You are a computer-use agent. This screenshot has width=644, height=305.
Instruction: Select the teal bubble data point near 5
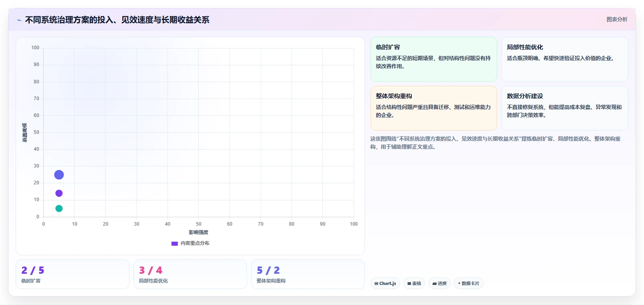(59, 208)
